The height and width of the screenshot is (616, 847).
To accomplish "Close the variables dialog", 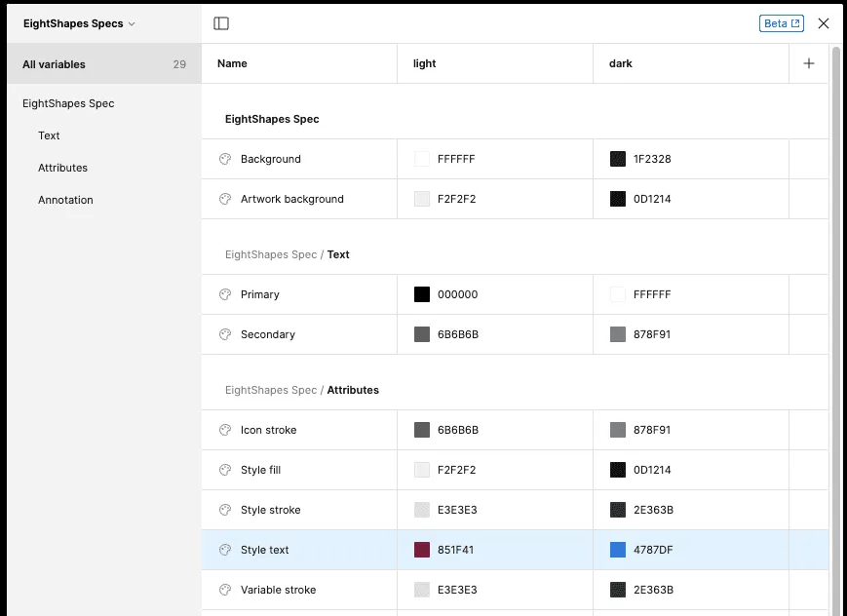I will 824,23.
